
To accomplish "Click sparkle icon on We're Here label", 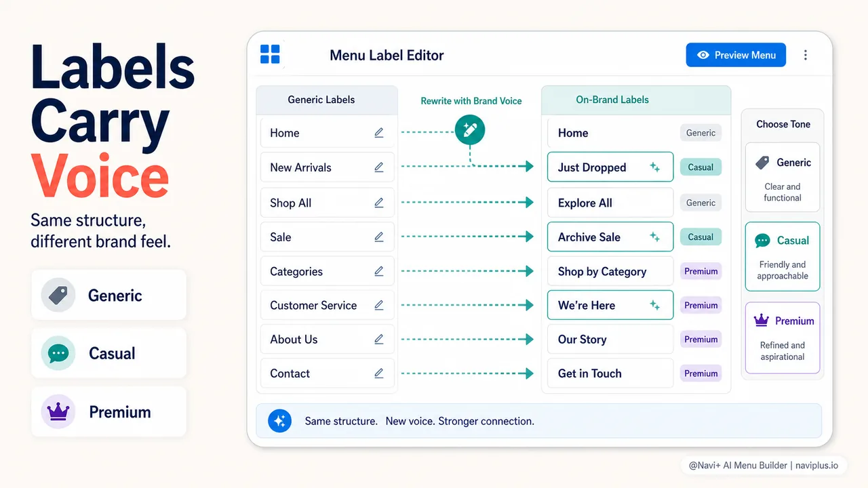I will tap(655, 305).
